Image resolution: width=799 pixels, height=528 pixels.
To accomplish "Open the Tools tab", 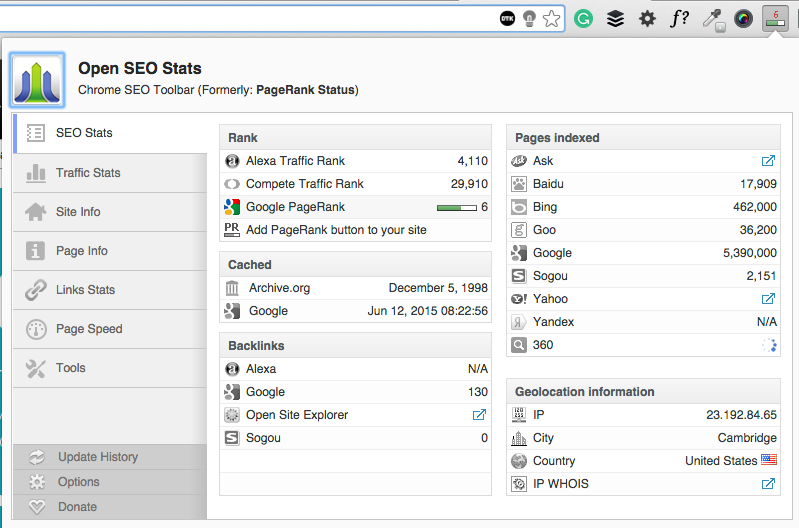I will pos(70,368).
